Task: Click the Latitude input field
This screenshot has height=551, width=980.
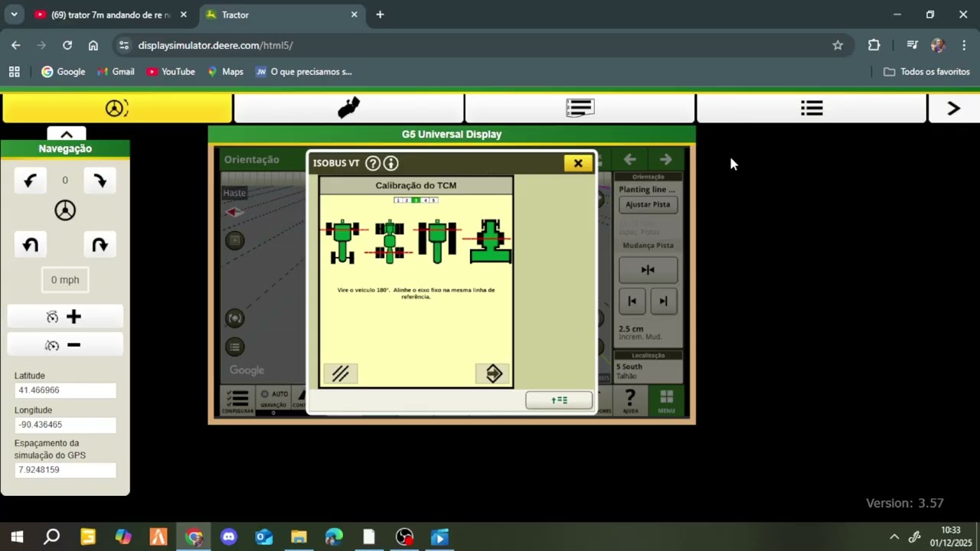Action: click(x=65, y=390)
